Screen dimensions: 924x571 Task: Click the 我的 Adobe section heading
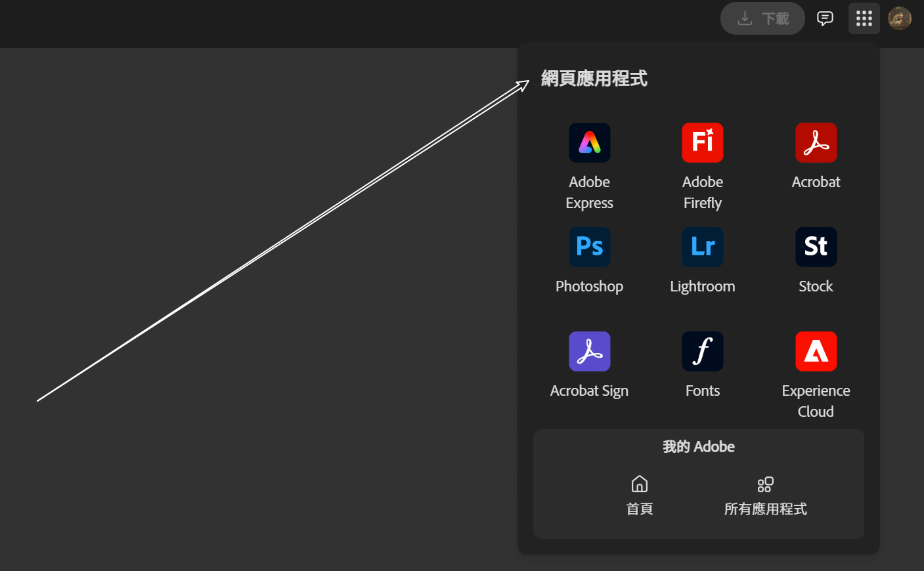click(x=698, y=447)
